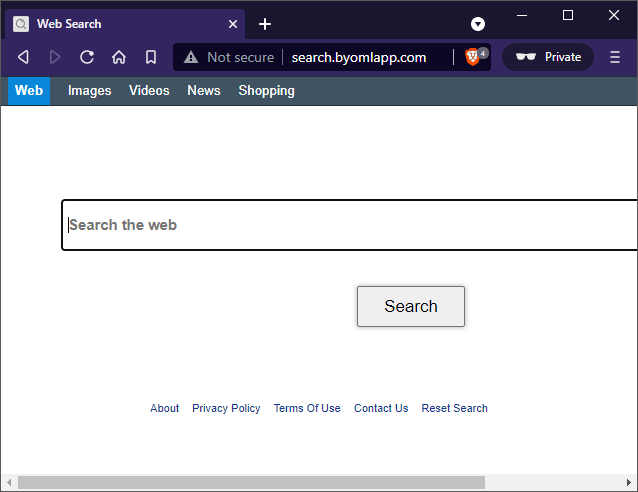Click the browser back arrow

(x=23, y=57)
